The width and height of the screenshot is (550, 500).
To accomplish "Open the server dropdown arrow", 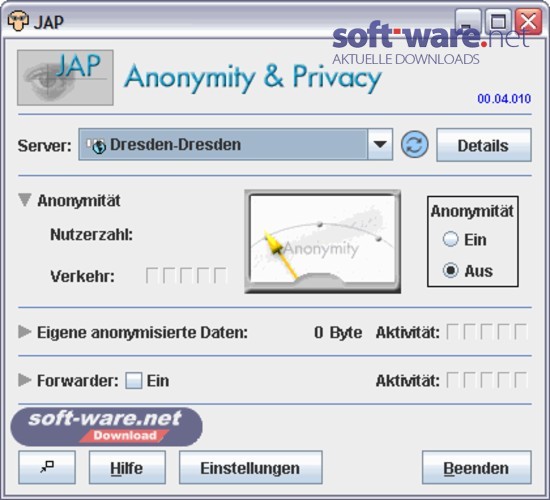I will (x=380, y=145).
